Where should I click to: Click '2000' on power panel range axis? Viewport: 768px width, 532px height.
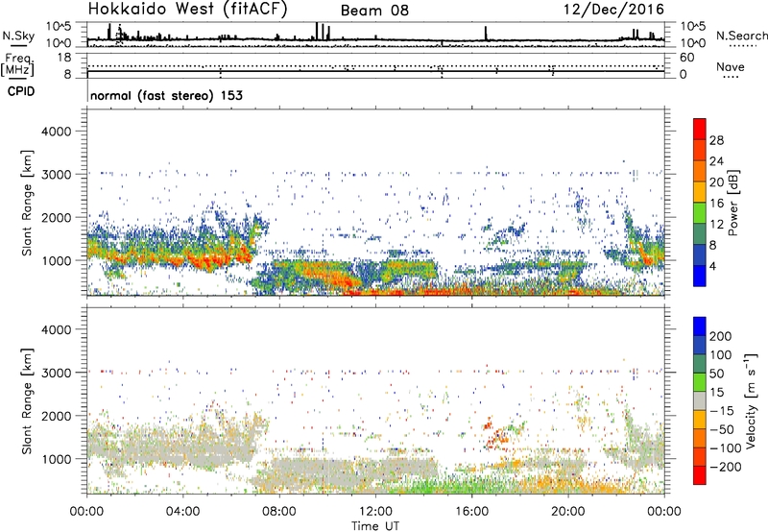click(x=57, y=218)
